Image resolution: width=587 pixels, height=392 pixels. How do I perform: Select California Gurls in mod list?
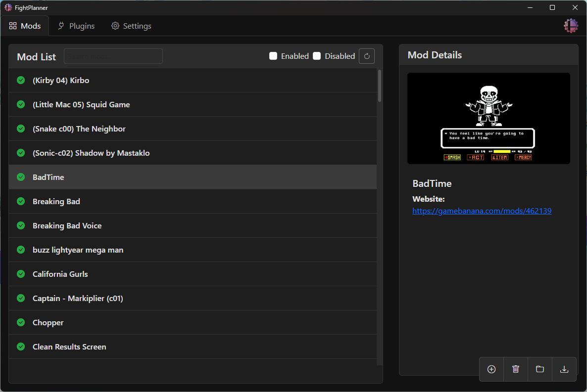[193, 274]
